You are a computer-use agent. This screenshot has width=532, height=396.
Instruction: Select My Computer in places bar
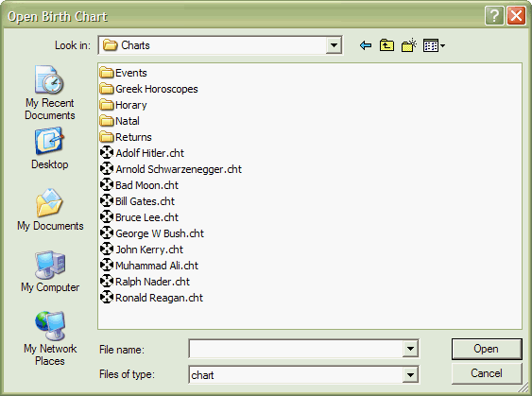tap(50, 271)
